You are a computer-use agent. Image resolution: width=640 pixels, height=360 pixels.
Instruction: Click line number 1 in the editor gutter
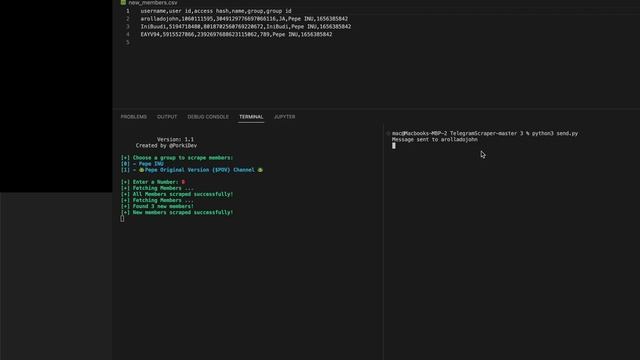pyautogui.click(x=128, y=11)
